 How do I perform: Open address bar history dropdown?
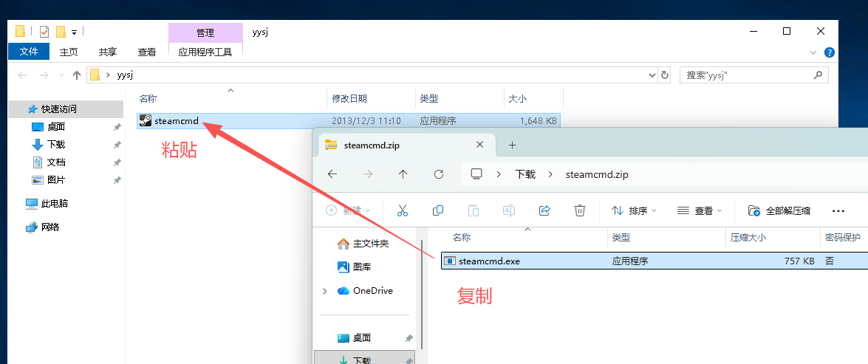[652, 75]
